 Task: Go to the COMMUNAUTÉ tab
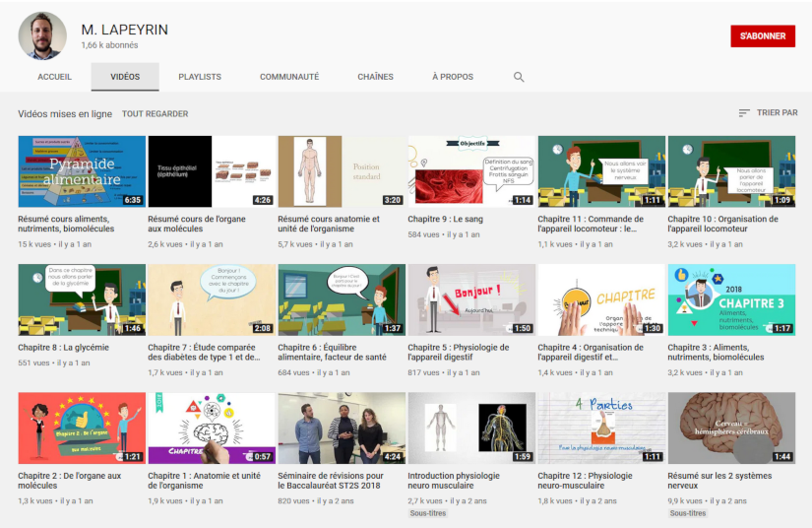pyautogui.click(x=289, y=77)
